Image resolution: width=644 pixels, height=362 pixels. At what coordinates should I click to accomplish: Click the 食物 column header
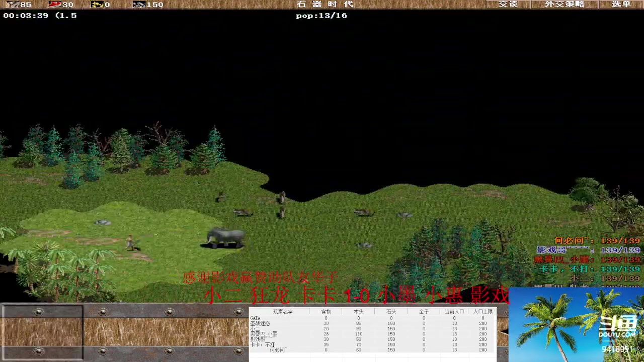tap(327, 312)
